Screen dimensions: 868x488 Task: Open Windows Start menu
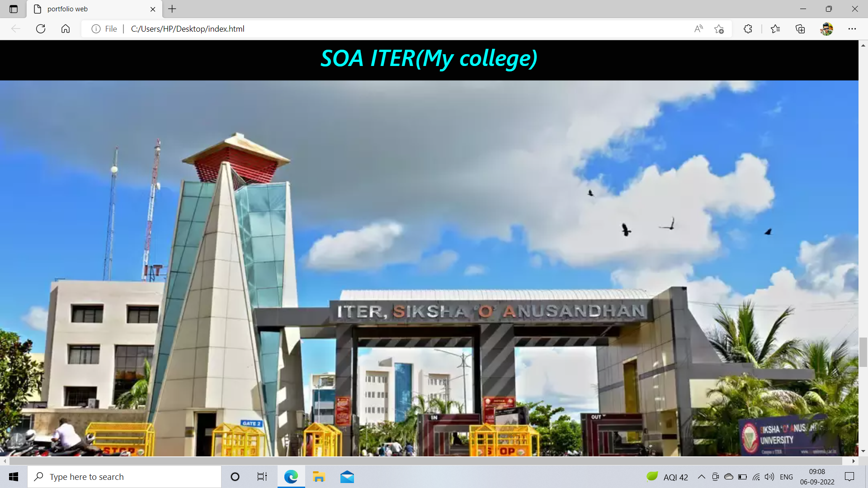click(14, 477)
